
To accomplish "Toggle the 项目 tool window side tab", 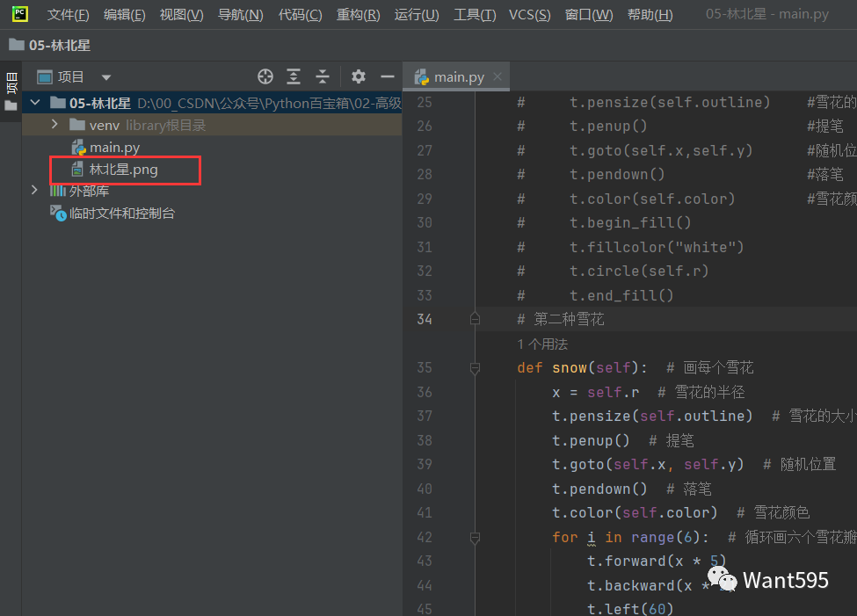I will [11, 85].
